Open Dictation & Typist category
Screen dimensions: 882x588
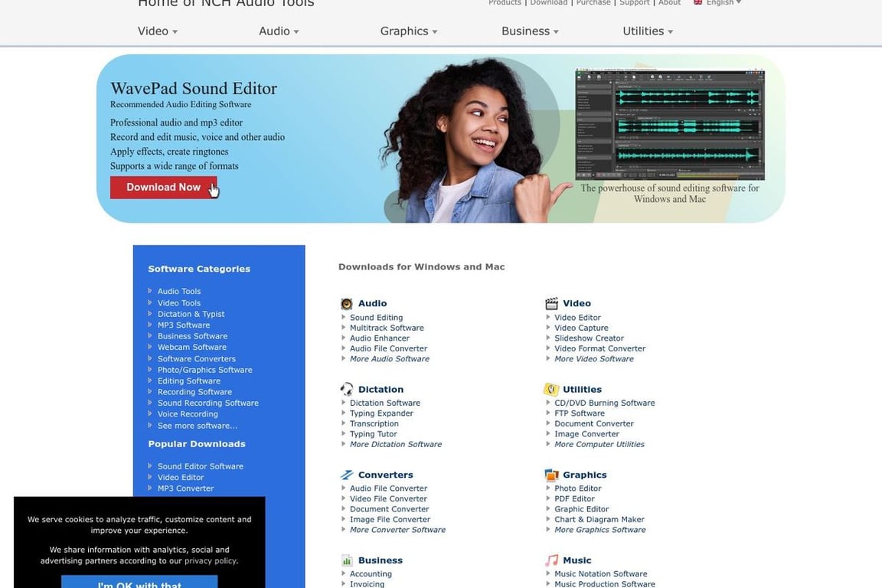[191, 314]
